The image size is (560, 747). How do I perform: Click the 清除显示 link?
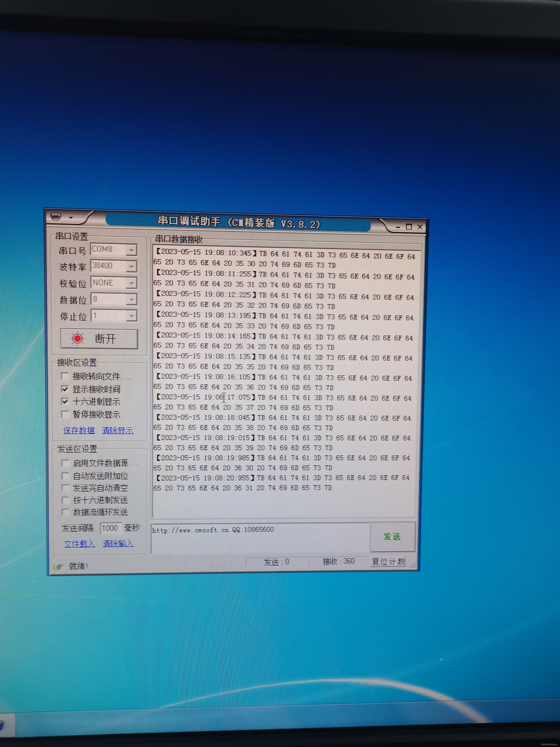[117, 430]
